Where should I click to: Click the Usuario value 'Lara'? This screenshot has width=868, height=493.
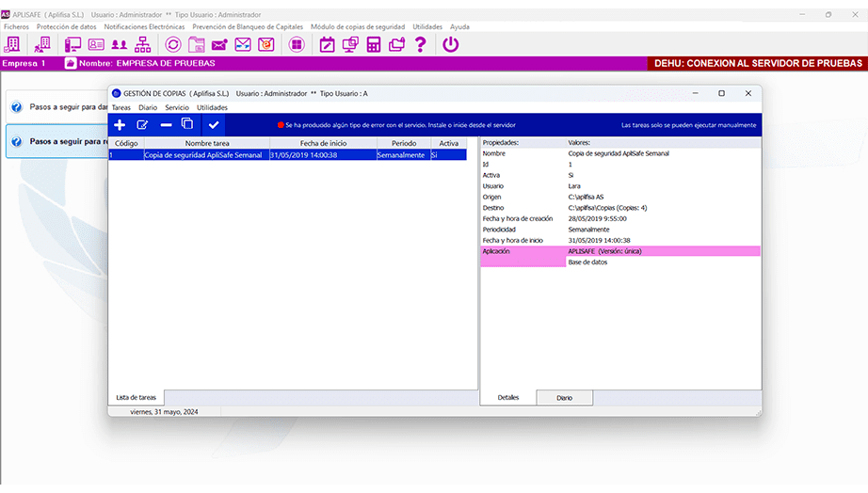click(574, 186)
